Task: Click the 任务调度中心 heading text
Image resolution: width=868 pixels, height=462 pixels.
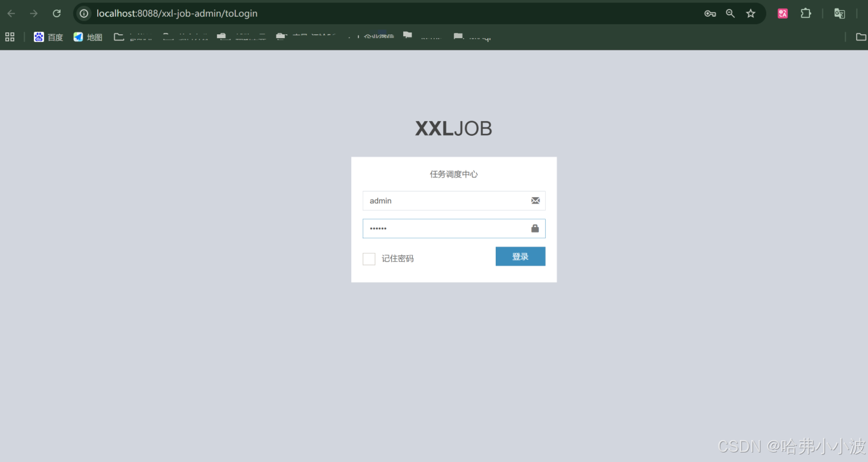Action: point(454,174)
